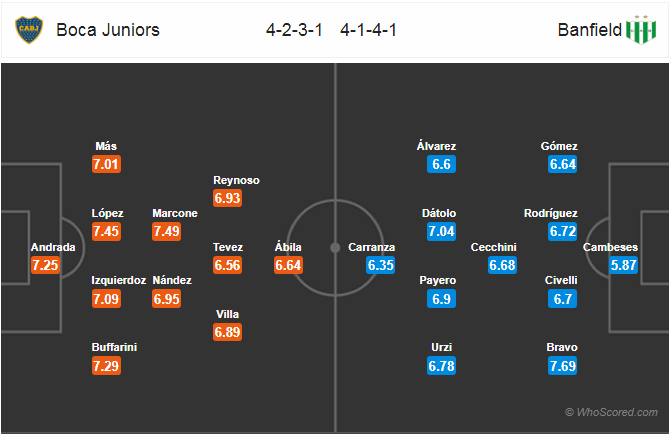This screenshot has width=671, height=434.
Task: Open the Boca Juniors team name
Action: tap(108, 30)
